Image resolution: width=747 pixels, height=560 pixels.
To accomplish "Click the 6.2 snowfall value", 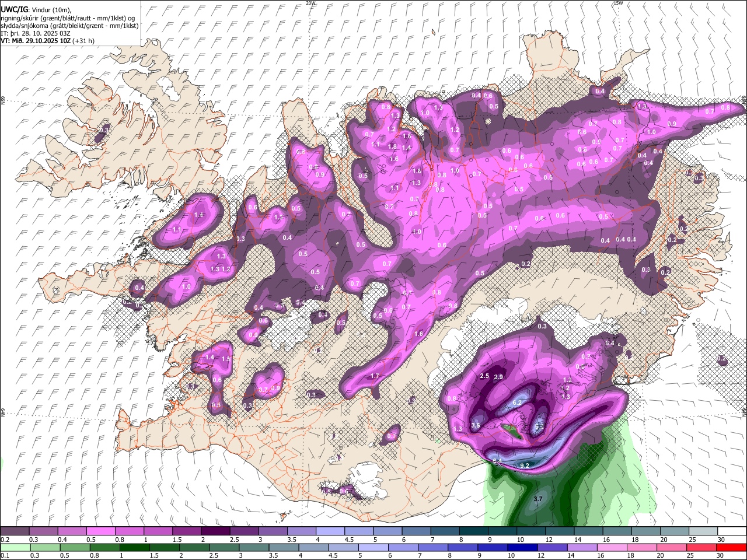I will 517,402.
